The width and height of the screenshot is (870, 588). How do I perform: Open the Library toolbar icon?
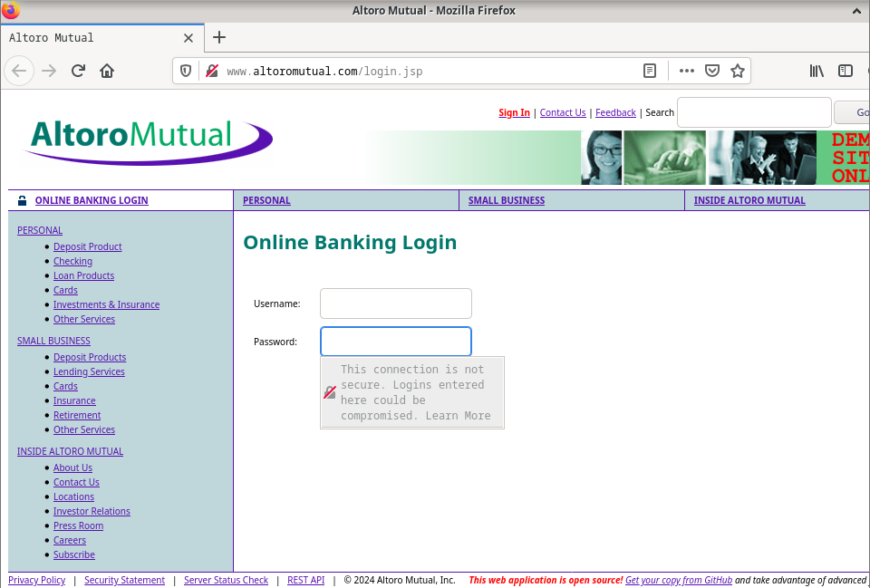817,71
